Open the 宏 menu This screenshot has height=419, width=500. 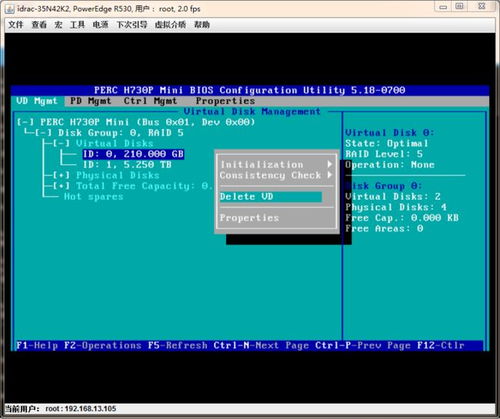pos(58,24)
